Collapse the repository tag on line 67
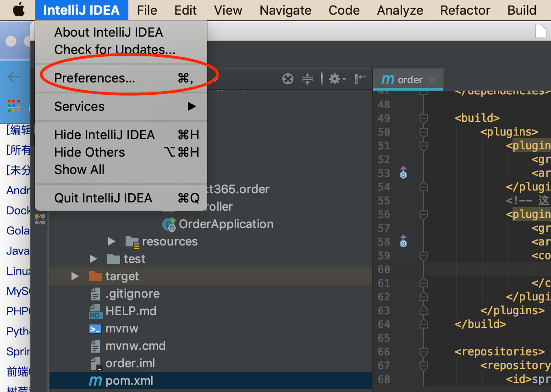This screenshot has height=392, width=551. [424, 366]
